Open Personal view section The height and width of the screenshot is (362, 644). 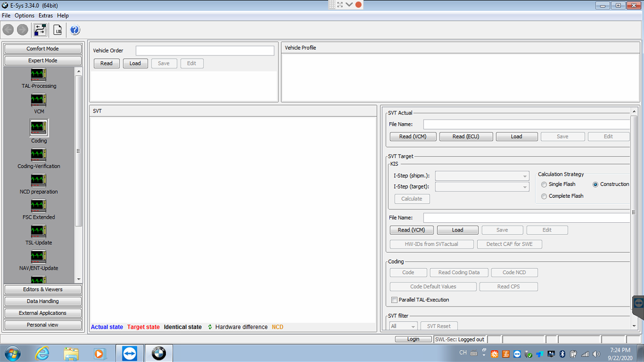[x=43, y=325]
